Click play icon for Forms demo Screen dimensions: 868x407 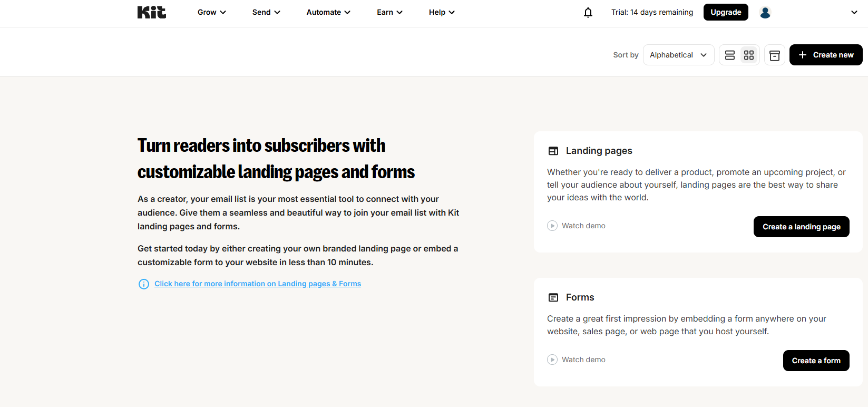[x=552, y=360]
